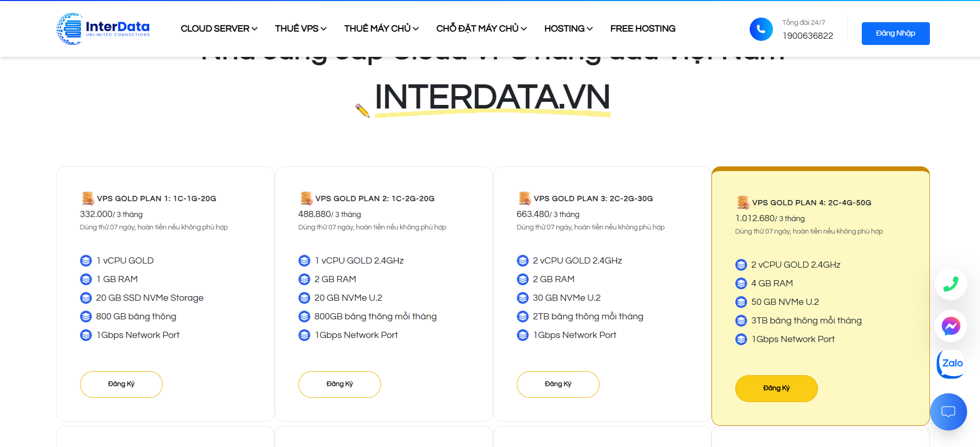980x447 pixels.
Task: Open the CHỖ ĐẶT MÁY CHỦ menu
Action: (481, 28)
